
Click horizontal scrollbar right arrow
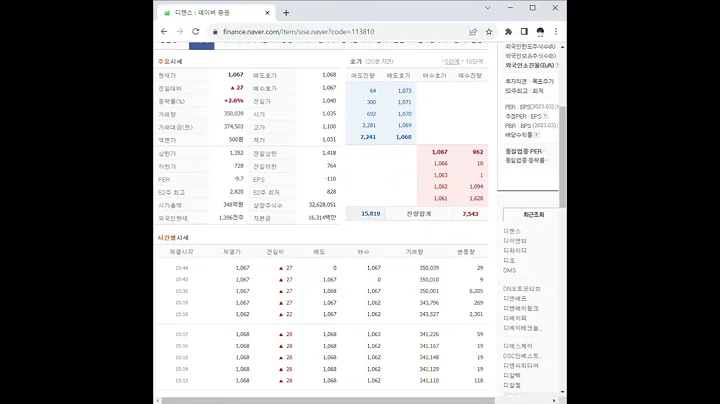(554, 401)
